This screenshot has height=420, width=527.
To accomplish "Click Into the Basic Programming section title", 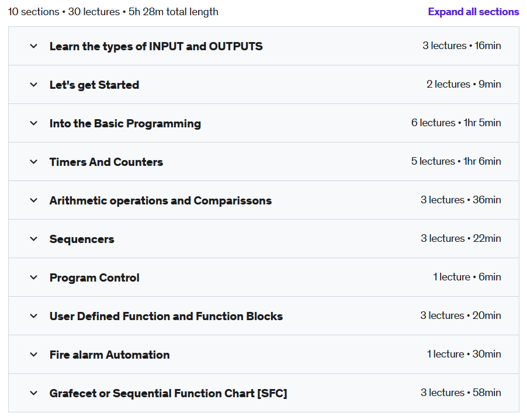I will (125, 123).
